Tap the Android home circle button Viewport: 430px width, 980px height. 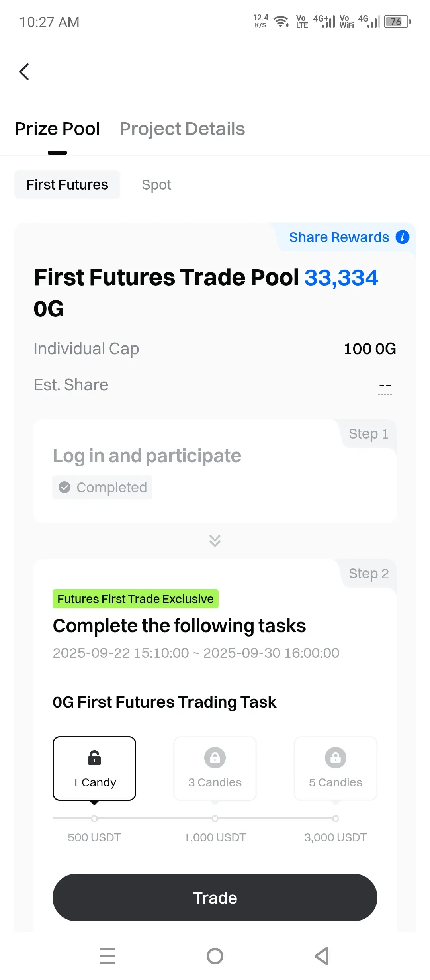tap(215, 956)
